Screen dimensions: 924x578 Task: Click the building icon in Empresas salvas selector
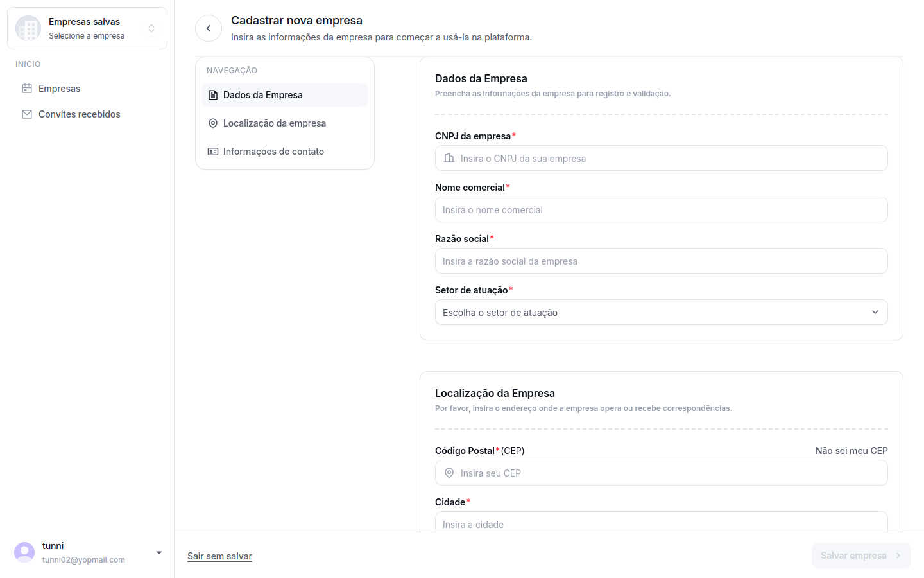28,28
